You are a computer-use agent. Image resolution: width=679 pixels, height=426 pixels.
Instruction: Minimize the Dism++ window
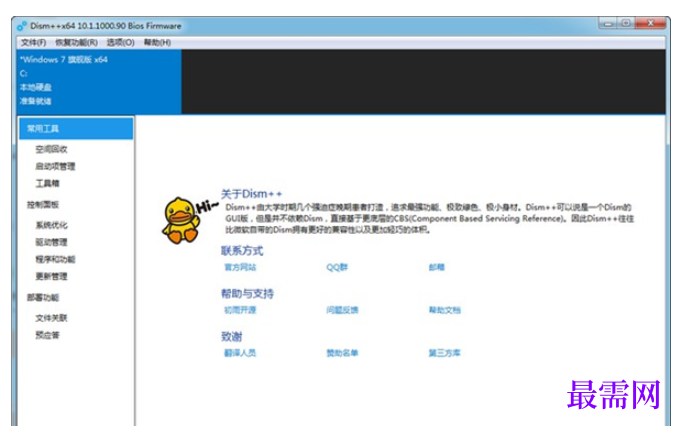click(608, 23)
